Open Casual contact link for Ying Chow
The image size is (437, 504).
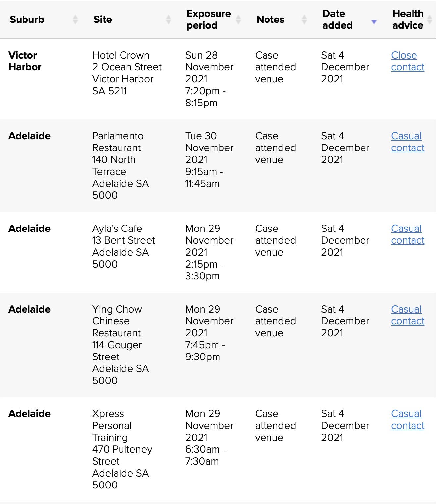click(408, 315)
